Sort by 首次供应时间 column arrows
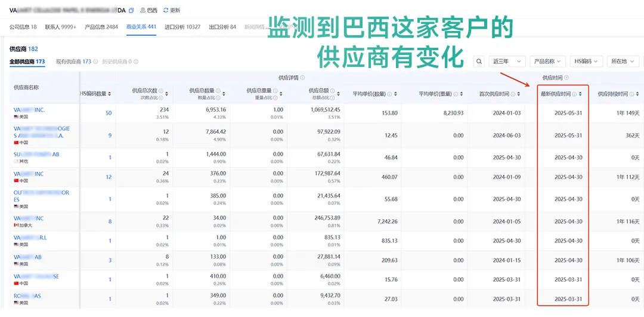Viewport: 644px width, 317px height. [518, 94]
